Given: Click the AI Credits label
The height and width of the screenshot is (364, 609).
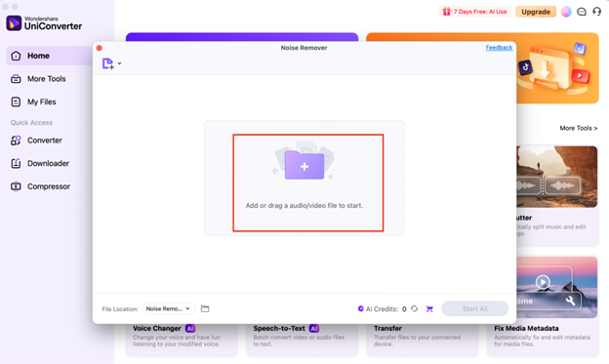Looking at the screenshot, I should click(382, 308).
